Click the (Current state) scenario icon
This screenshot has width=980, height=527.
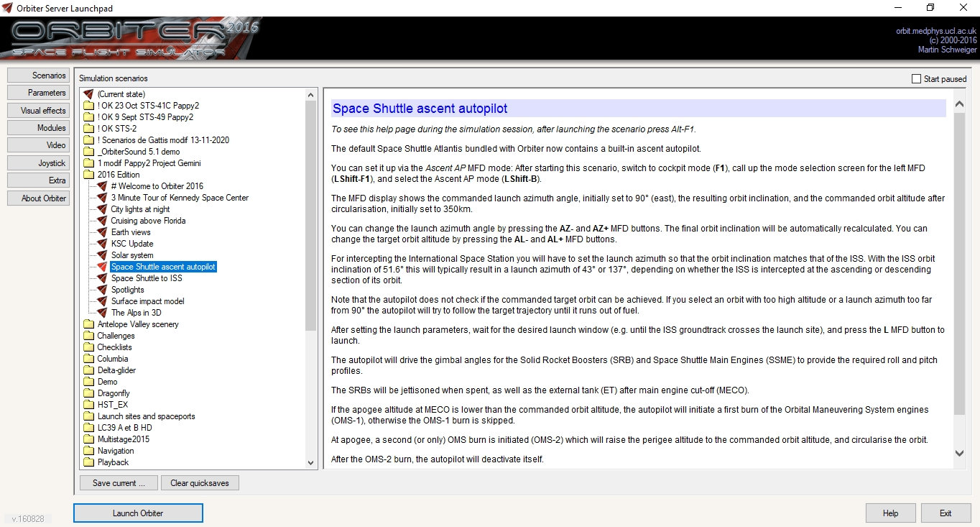tap(88, 94)
